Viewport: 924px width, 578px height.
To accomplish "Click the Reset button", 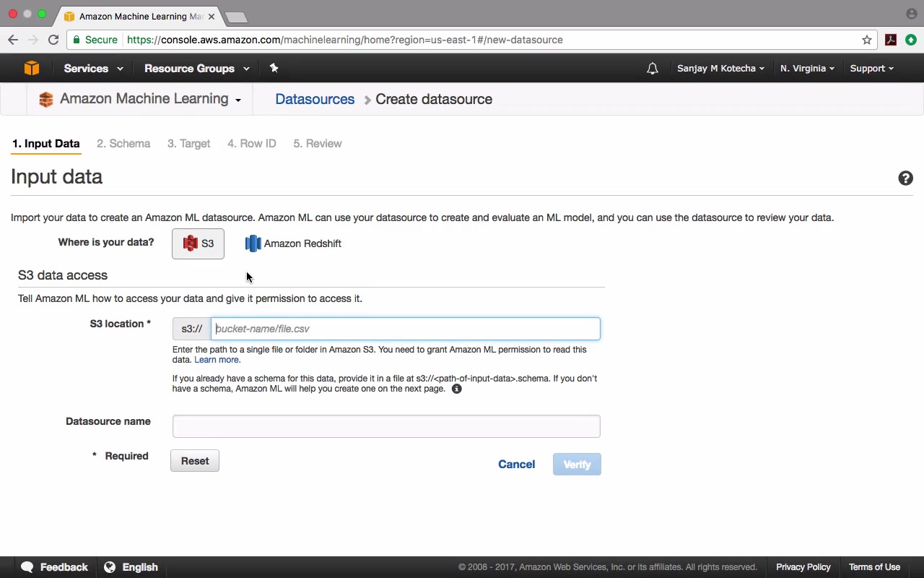I will tap(195, 461).
